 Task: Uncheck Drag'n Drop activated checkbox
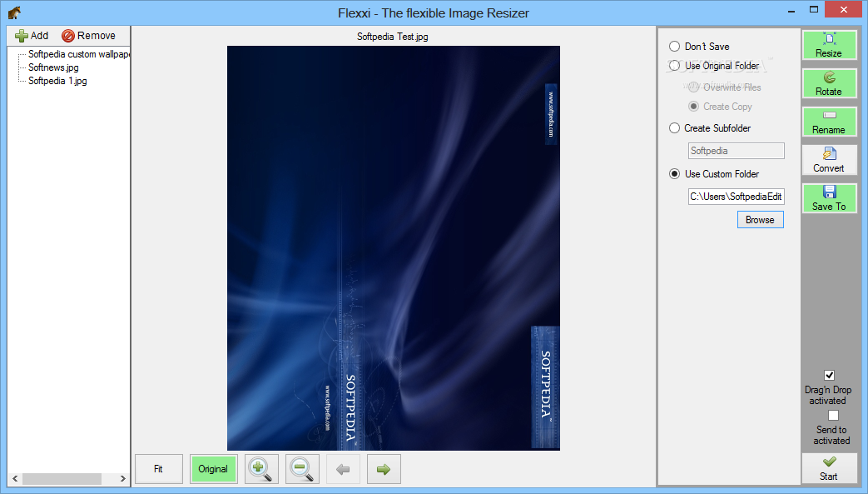click(829, 376)
